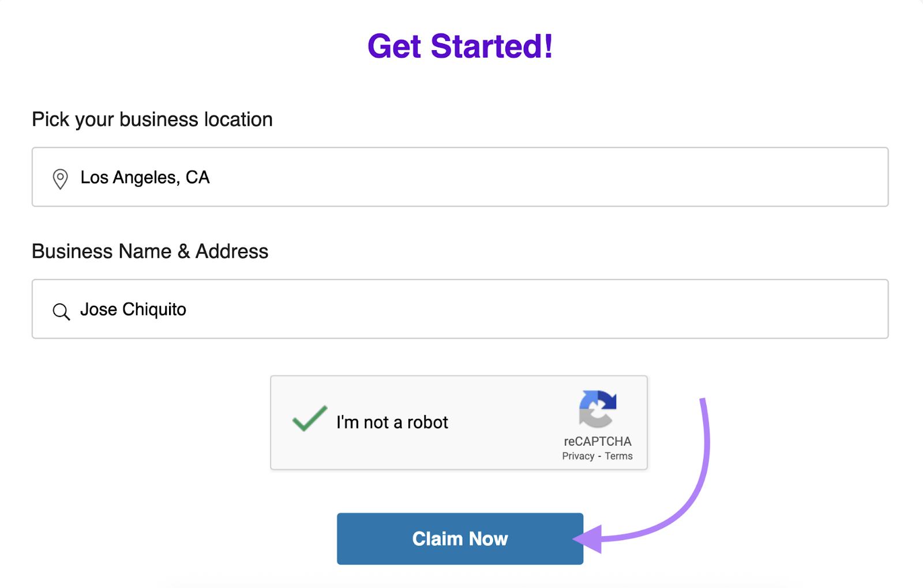The width and height of the screenshot is (923, 588).
Task: Select the "Jose Chiquito" business name field
Action: click(x=460, y=309)
